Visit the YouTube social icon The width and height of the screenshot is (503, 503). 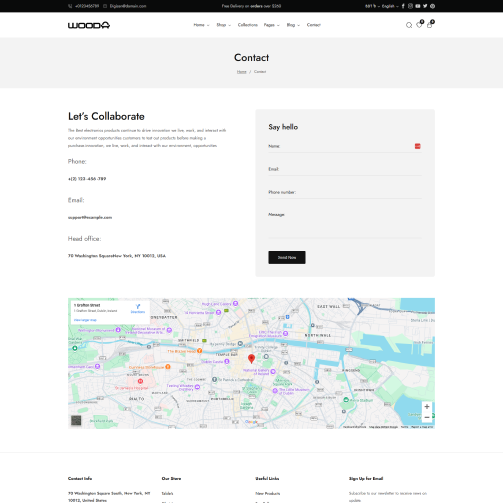tap(418, 6)
